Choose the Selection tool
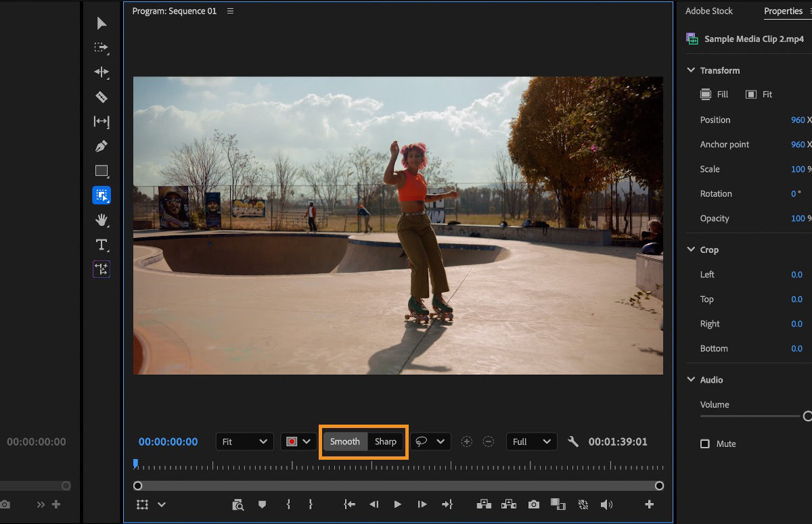Image resolution: width=812 pixels, height=524 pixels. [x=101, y=23]
